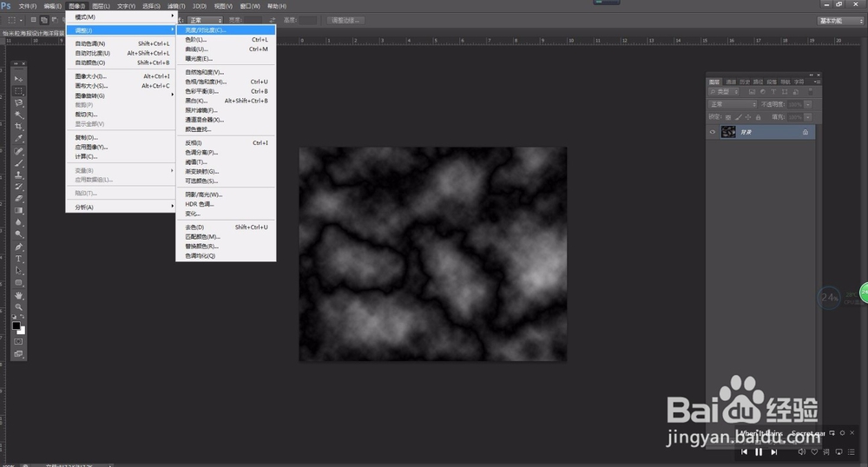868x467 pixels.
Task: Click the 调整边缘... button
Action: click(x=345, y=21)
